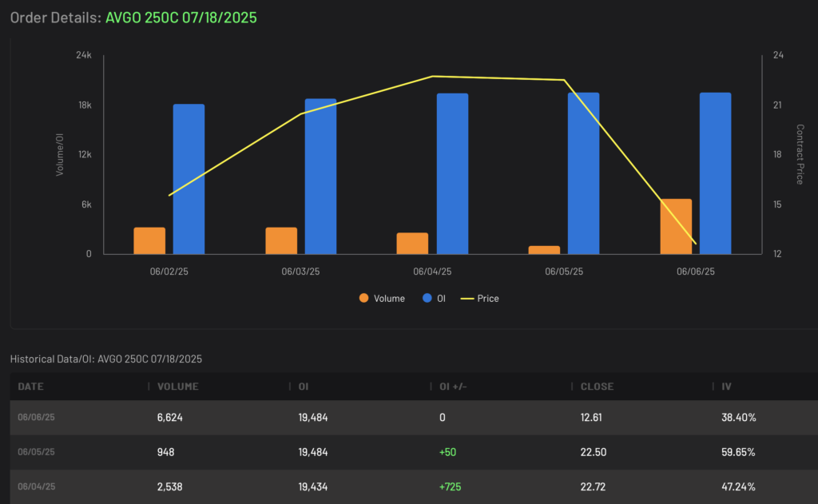
Task: Click the orange Volume bar for 06/06/25
Action: tap(676, 226)
